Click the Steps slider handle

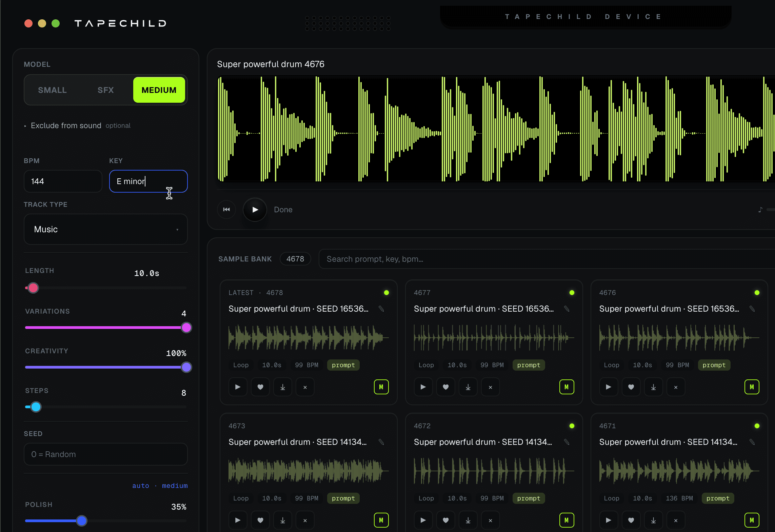click(x=36, y=407)
